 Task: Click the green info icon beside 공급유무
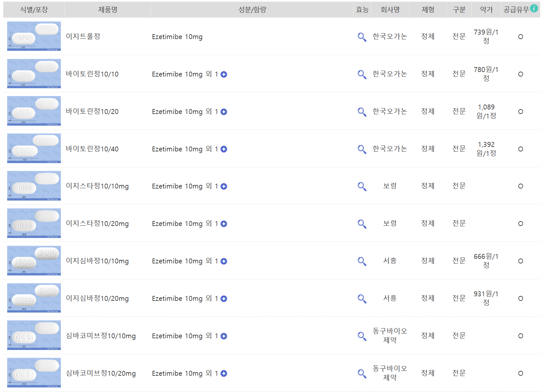pos(534,8)
